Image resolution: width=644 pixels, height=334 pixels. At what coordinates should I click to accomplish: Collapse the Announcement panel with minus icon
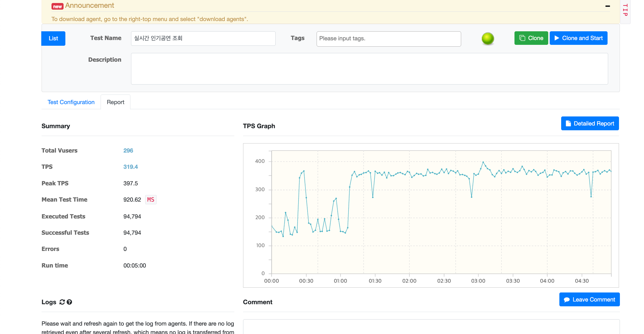[x=608, y=6]
